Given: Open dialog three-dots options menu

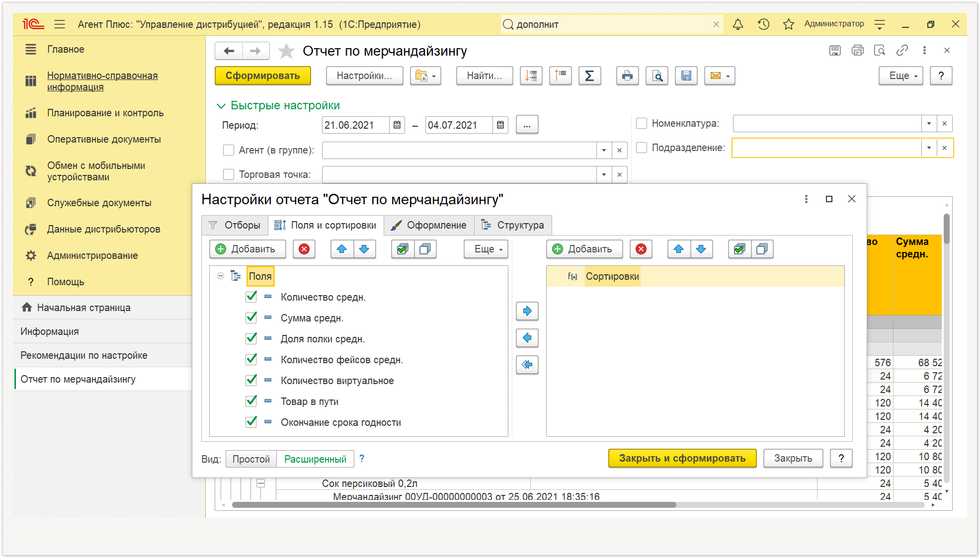Looking at the screenshot, I should point(806,199).
